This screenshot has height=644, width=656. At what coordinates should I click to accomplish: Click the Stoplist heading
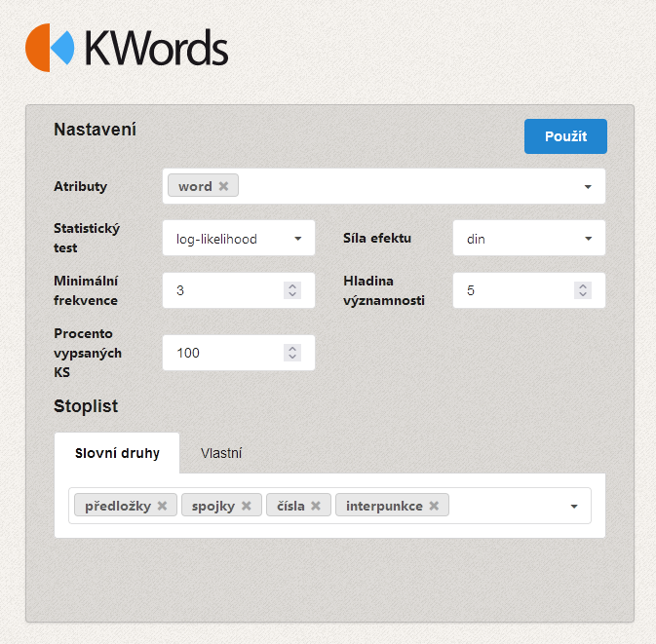coord(86,406)
